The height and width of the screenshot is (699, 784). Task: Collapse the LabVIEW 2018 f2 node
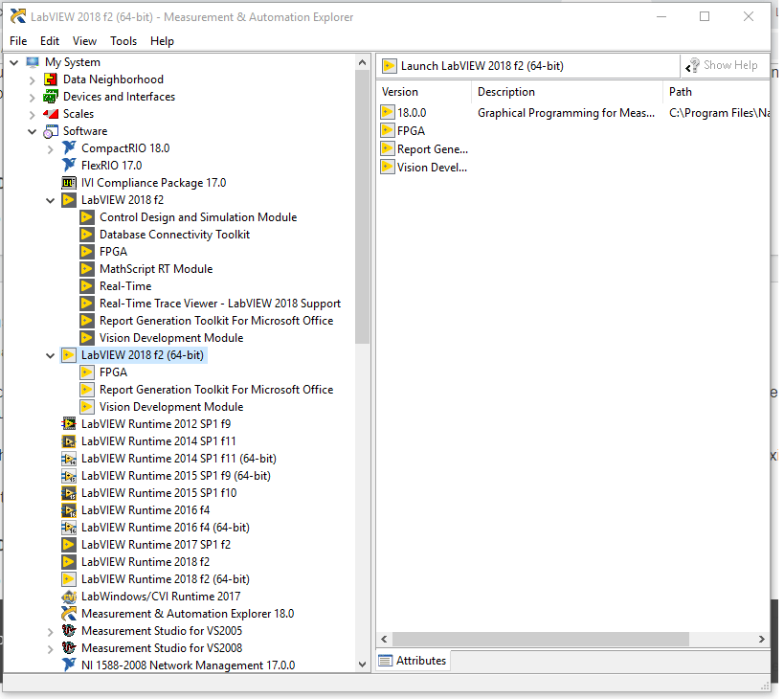tap(51, 200)
